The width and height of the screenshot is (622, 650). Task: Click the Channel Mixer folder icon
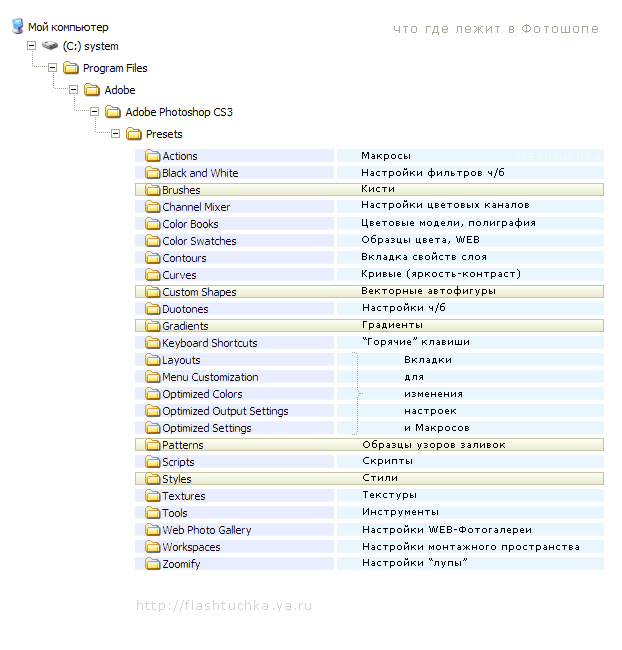pos(153,207)
